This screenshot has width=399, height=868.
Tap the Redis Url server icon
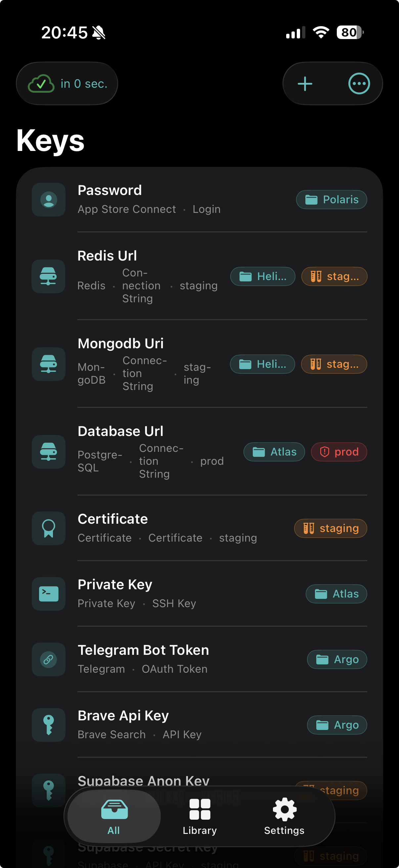click(49, 276)
